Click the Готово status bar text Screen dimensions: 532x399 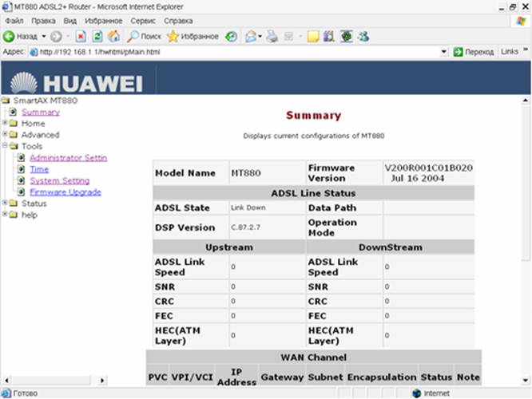[25, 393]
